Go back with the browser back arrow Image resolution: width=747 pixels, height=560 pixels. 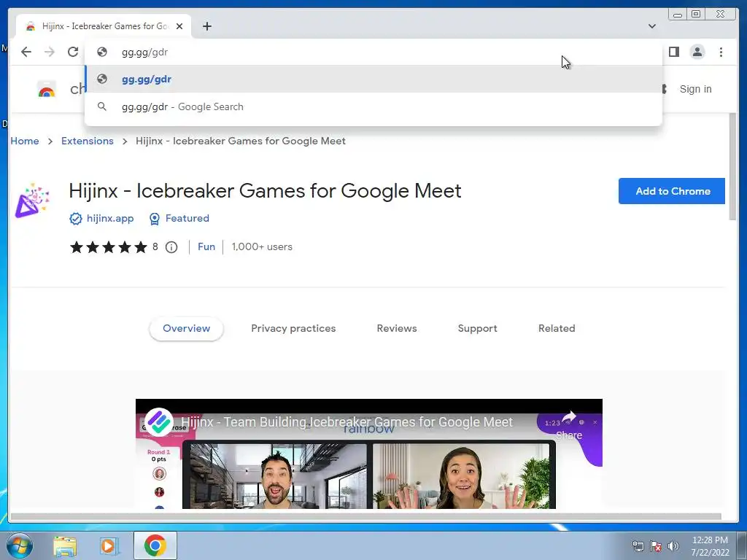26,52
